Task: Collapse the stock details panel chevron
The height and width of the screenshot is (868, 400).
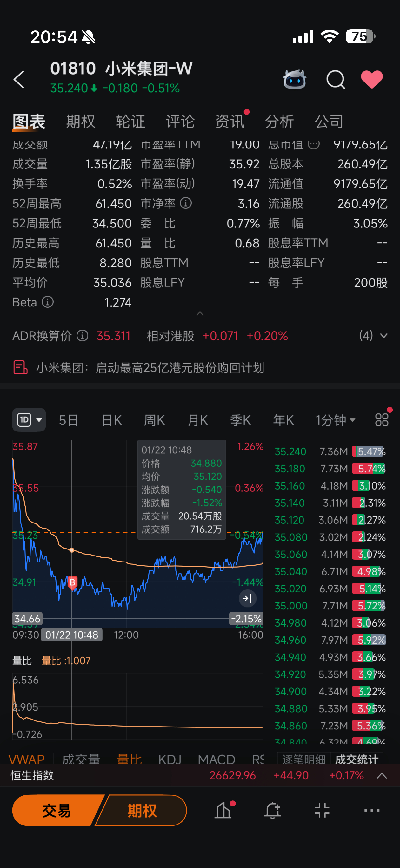Action: tap(200, 314)
